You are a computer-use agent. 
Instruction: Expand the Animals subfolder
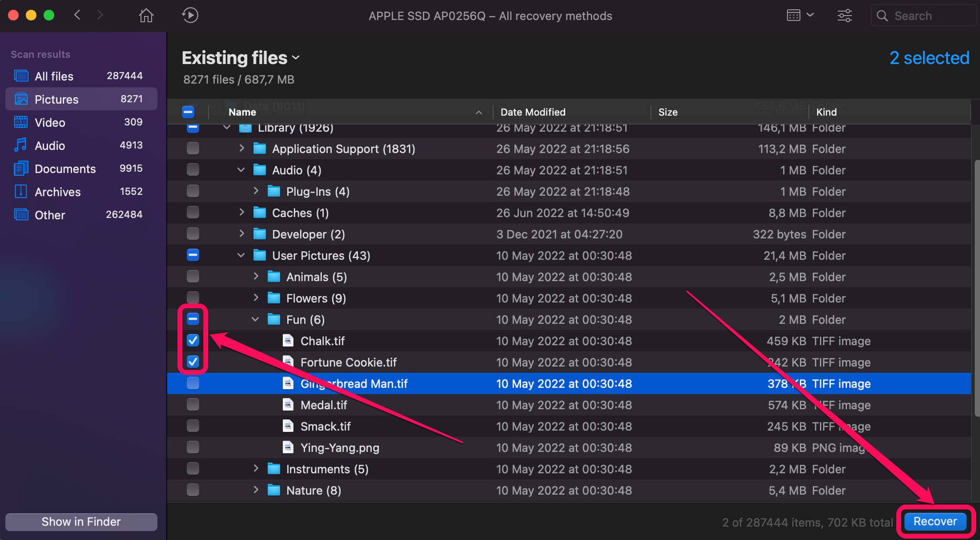tap(256, 277)
